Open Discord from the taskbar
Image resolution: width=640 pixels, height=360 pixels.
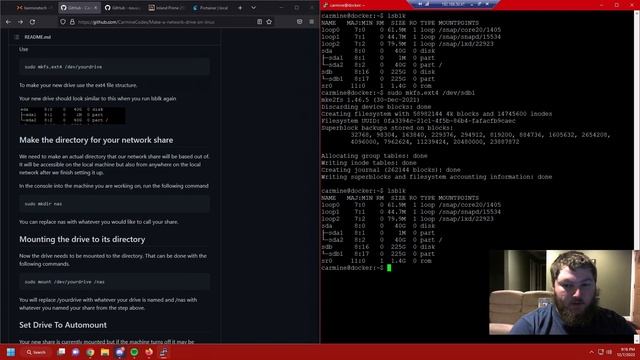click(120, 352)
